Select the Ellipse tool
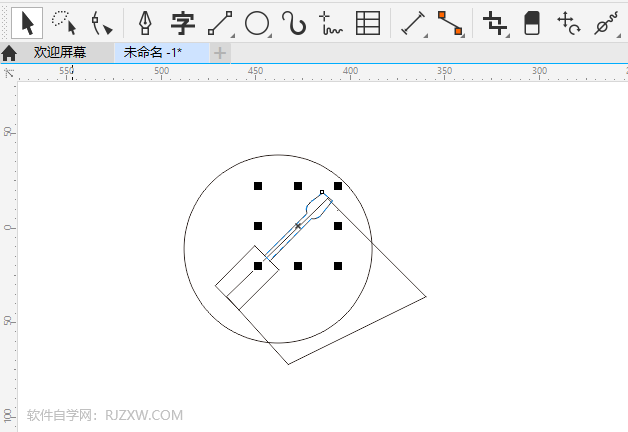The image size is (628, 432). click(257, 23)
